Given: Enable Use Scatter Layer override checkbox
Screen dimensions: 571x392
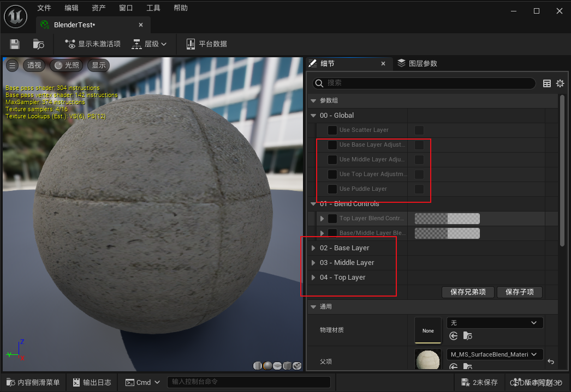Looking at the screenshot, I should 332,130.
